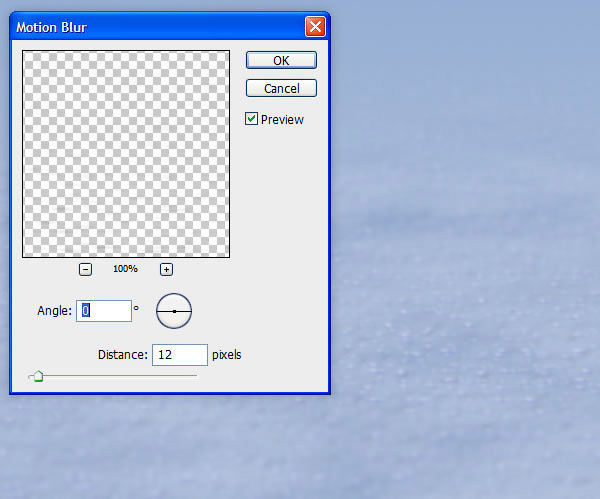The image size is (600, 499).
Task: Toggle the Preview checkbox
Action: point(251,119)
